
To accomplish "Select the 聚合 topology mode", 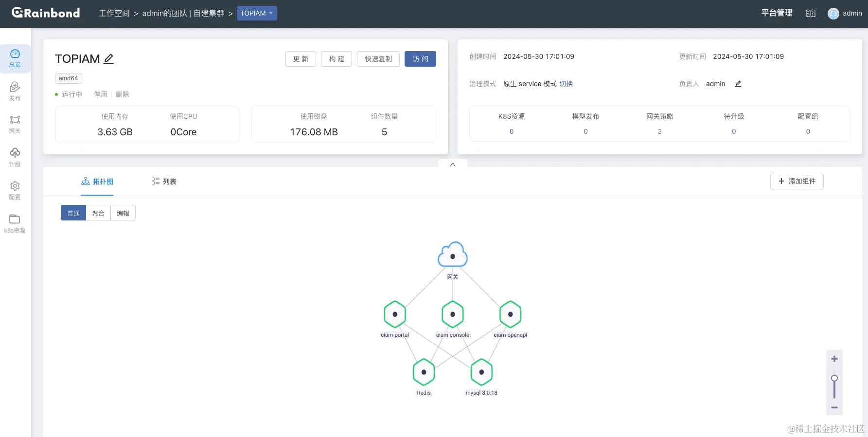I will click(x=98, y=213).
